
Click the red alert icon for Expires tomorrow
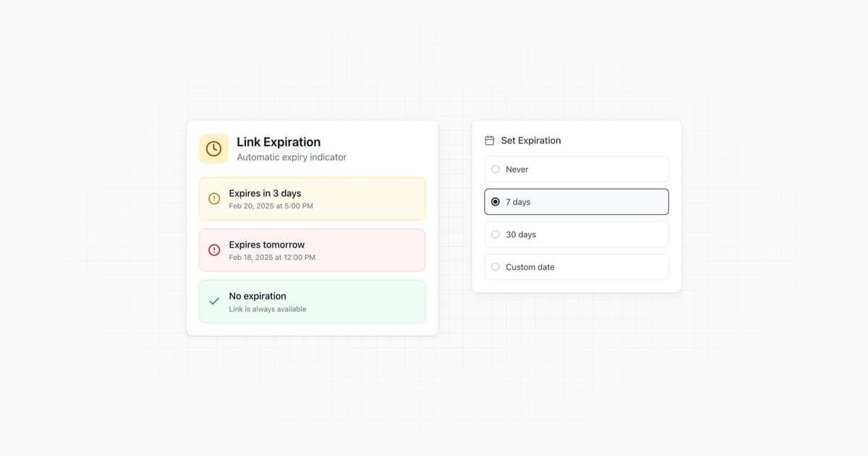[x=214, y=250]
